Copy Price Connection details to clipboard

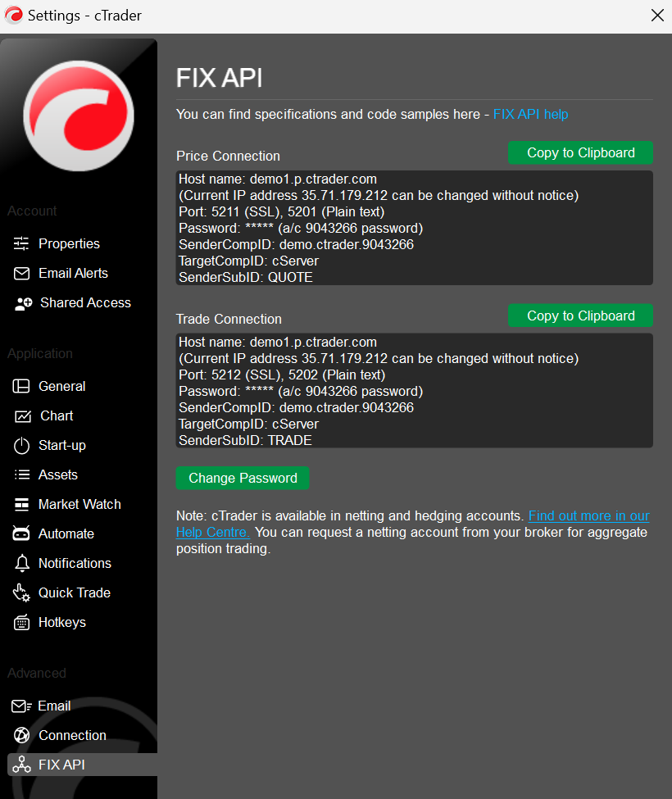(x=580, y=153)
